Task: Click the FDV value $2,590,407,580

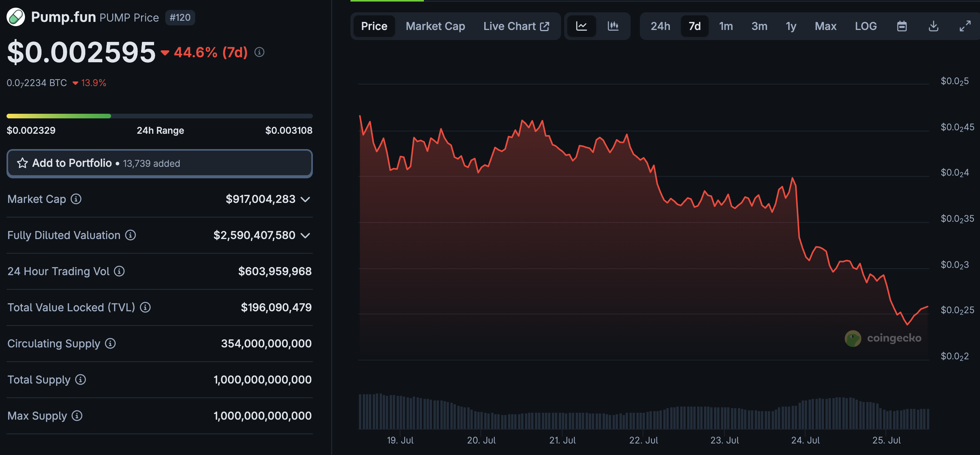Action: tap(254, 235)
